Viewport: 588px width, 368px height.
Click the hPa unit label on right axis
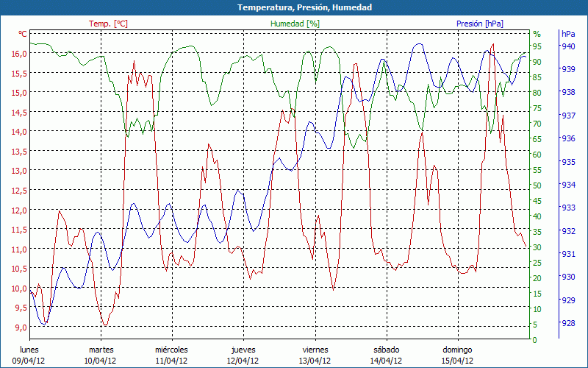(x=568, y=34)
